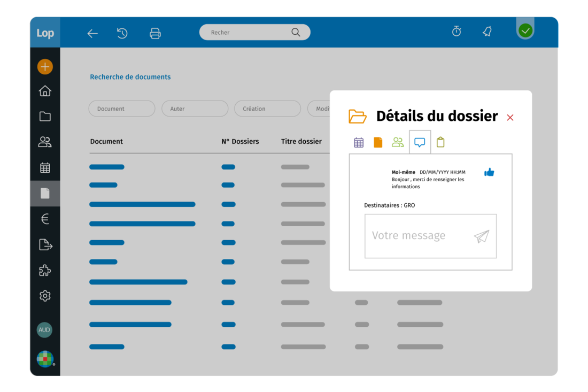Open the euro billing icon
The width and height of the screenshot is (588, 392).
pyautogui.click(x=45, y=219)
